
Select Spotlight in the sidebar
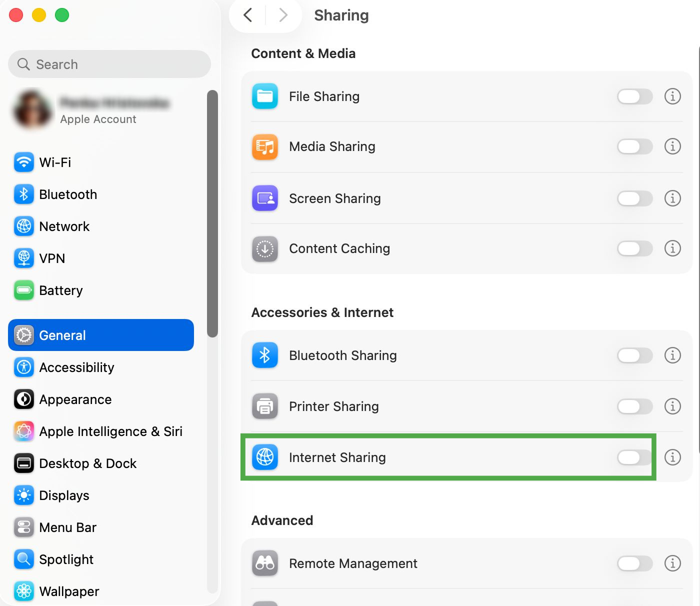tap(101, 559)
